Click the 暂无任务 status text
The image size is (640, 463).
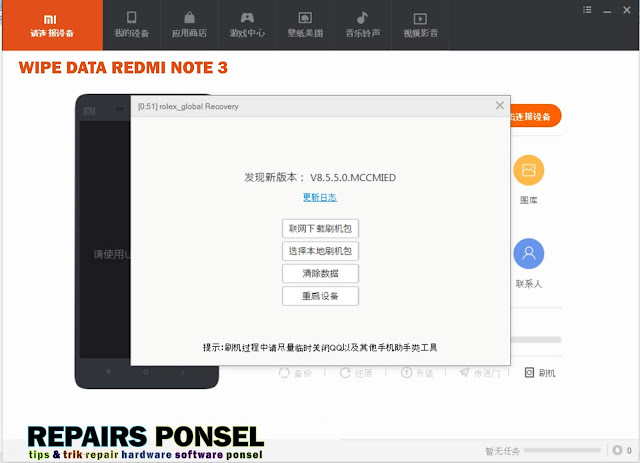(502, 451)
